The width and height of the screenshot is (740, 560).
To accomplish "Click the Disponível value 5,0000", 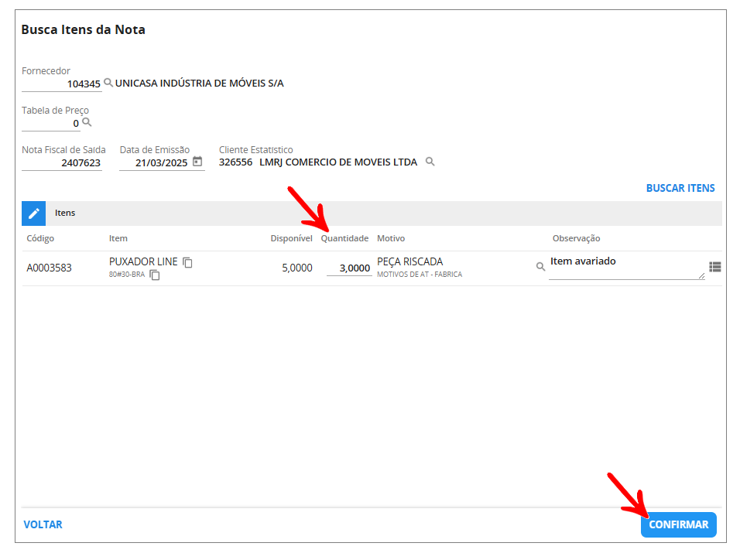I will pos(297,268).
